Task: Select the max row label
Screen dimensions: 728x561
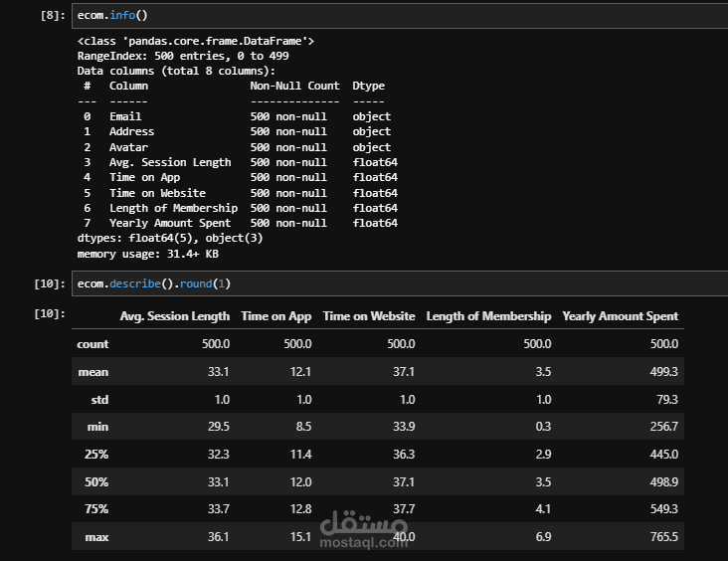Action: click(x=97, y=537)
